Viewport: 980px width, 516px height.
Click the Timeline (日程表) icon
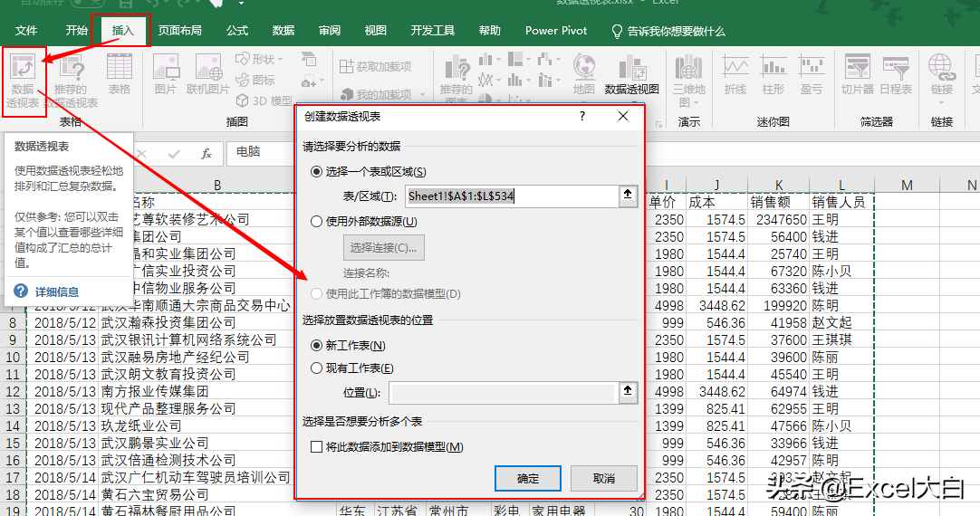tap(896, 75)
